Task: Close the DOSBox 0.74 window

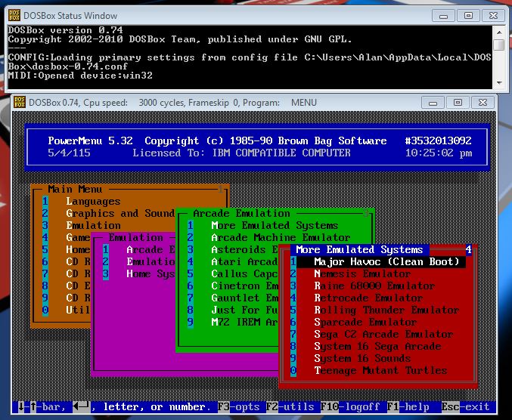Action: [483, 103]
